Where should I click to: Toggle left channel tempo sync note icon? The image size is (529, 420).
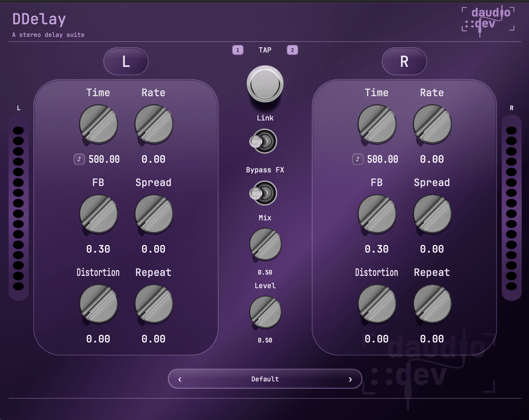coord(79,159)
